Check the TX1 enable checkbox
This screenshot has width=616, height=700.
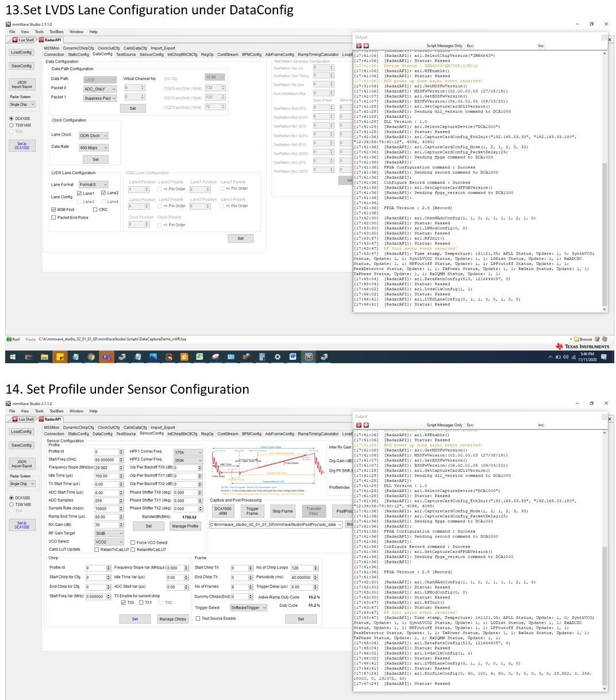click(141, 602)
